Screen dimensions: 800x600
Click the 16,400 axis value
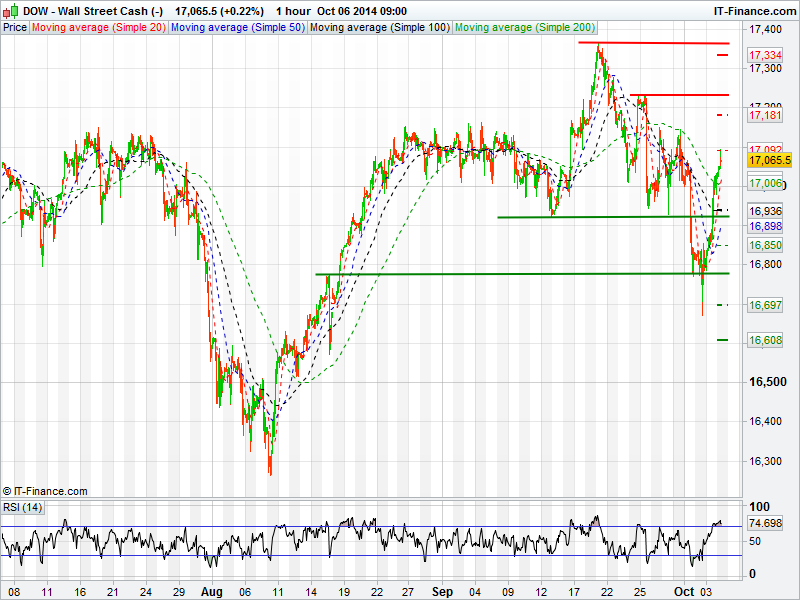pos(765,421)
